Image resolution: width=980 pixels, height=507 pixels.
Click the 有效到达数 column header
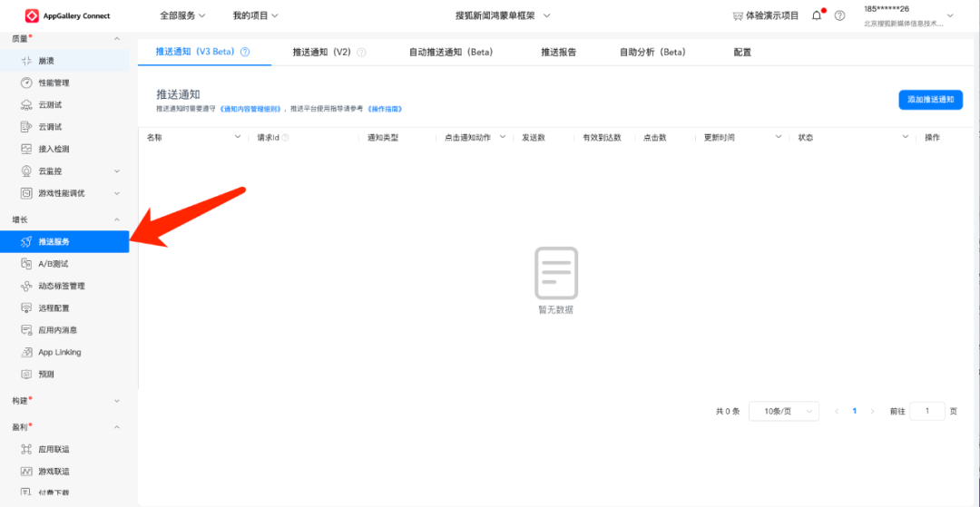(x=602, y=137)
